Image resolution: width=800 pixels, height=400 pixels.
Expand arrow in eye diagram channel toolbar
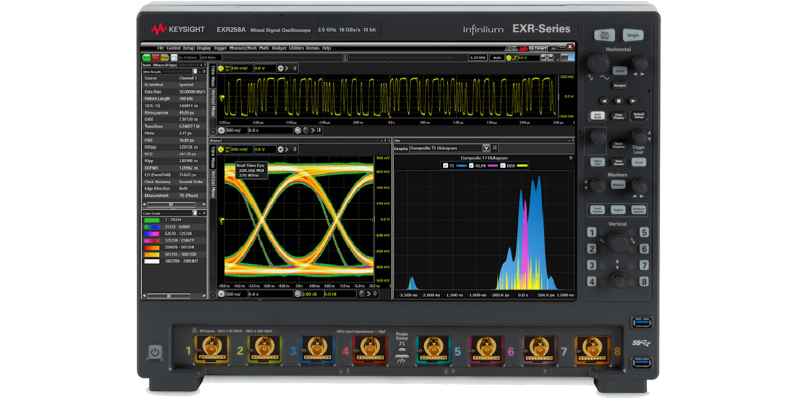tap(288, 149)
